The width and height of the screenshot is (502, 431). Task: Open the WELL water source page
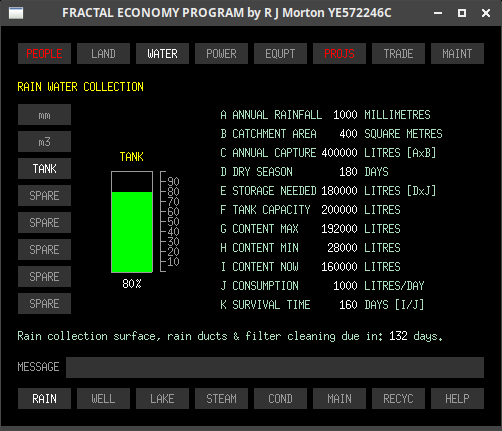tap(103, 399)
